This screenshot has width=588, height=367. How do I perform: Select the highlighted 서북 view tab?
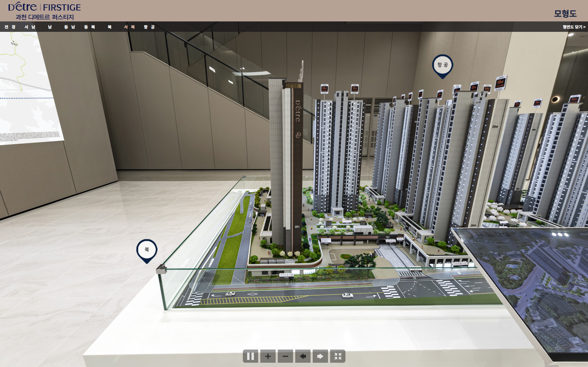129,27
